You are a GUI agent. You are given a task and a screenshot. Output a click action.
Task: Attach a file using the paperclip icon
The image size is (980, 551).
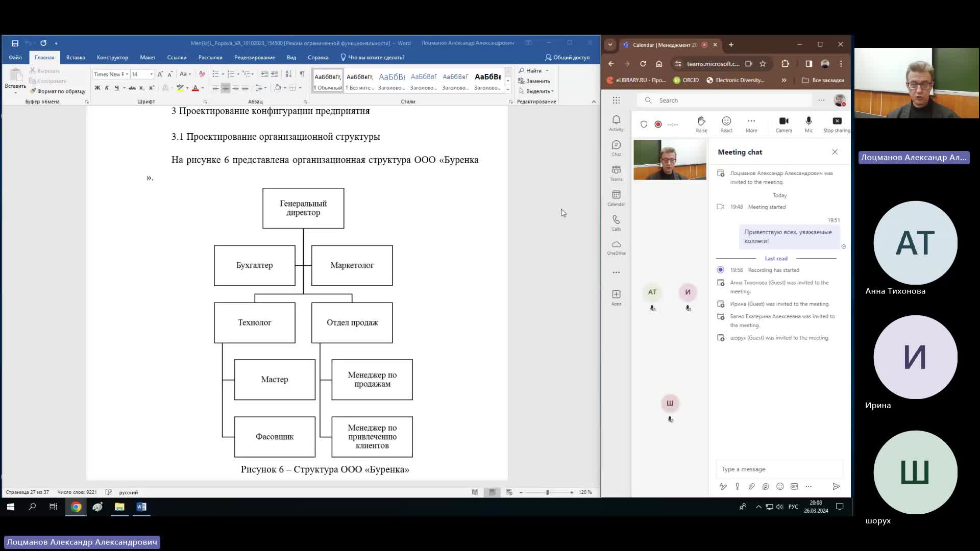point(751,487)
